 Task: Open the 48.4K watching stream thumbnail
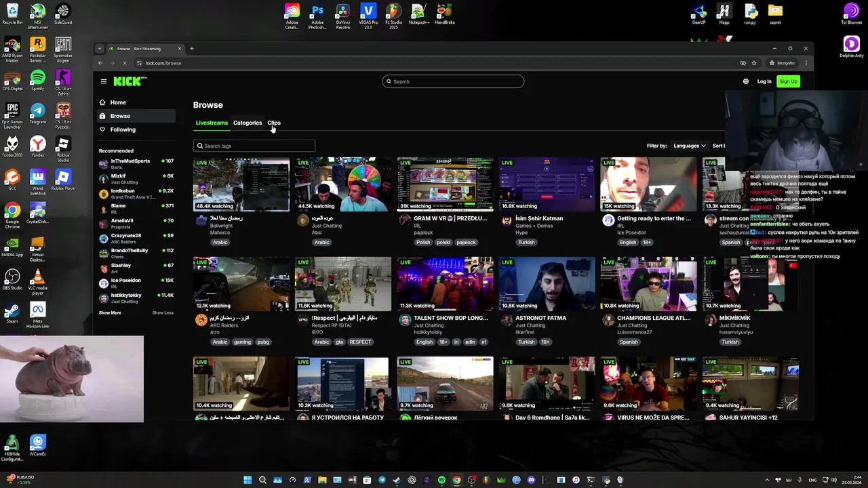click(241, 184)
